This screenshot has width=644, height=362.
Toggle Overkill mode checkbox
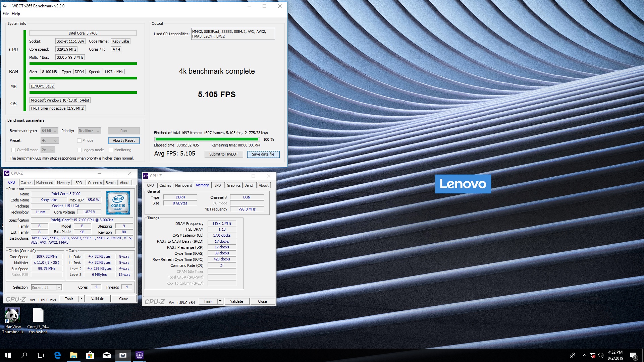[x=13, y=150]
